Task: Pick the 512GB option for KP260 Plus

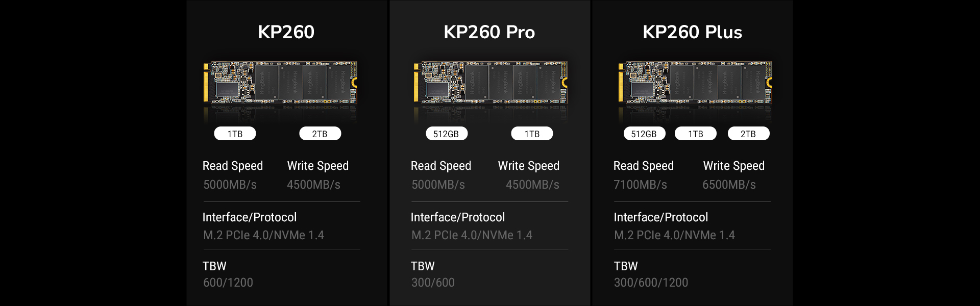Action: pos(644,134)
